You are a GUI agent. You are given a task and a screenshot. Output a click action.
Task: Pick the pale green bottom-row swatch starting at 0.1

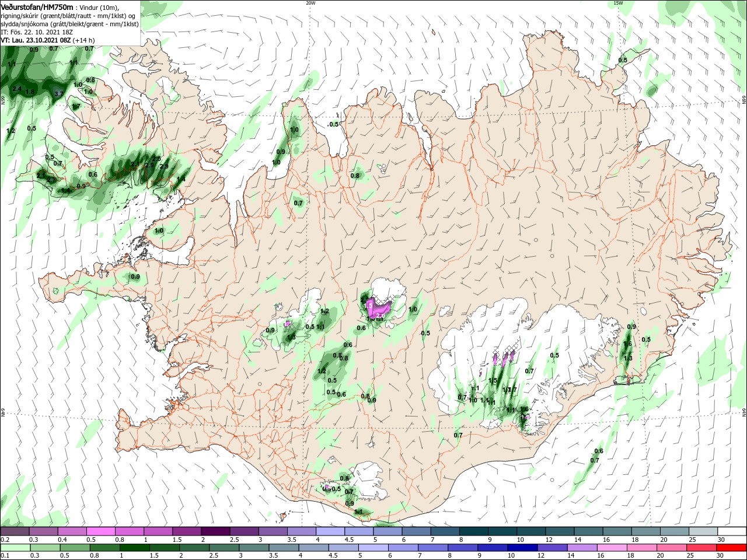point(15,548)
